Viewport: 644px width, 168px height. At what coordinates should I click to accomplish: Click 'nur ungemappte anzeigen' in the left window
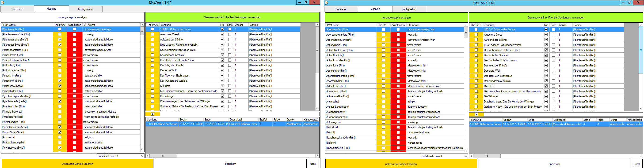coord(72,18)
